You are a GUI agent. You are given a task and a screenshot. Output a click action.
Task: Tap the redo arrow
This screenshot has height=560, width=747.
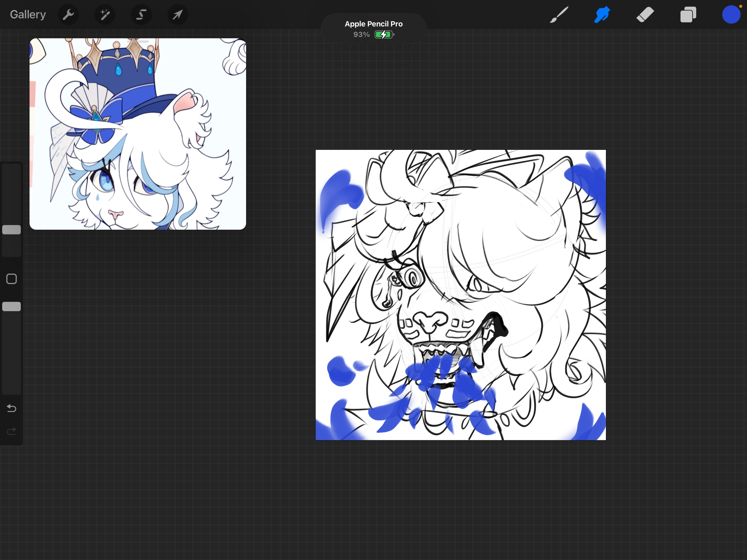click(x=11, y=431)
